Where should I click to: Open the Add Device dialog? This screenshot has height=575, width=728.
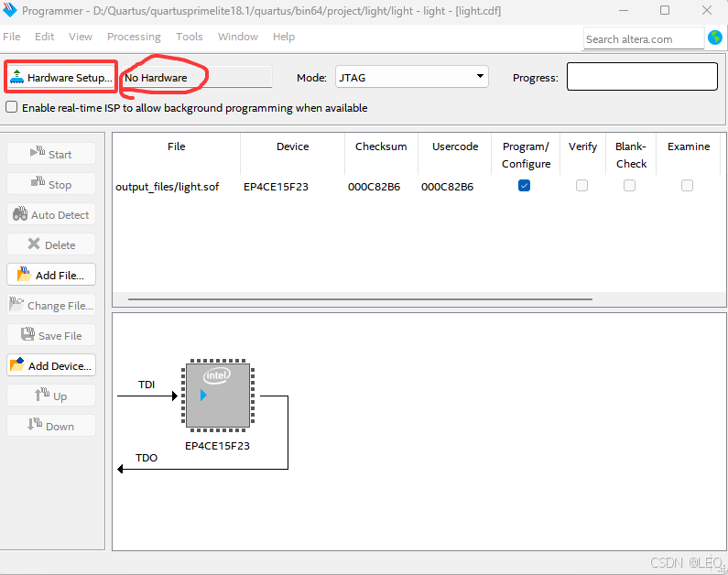point(51,365)
